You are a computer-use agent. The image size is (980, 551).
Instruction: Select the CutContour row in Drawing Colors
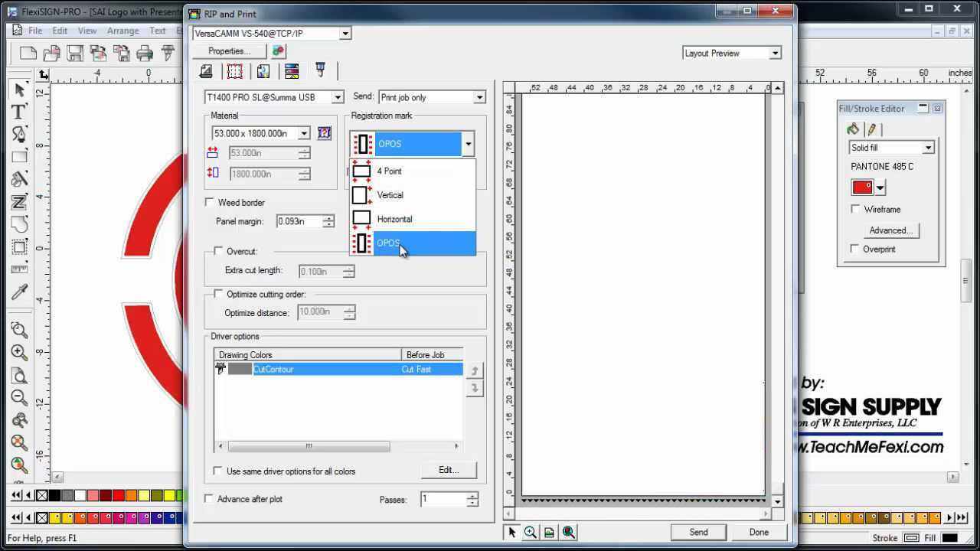tap(338, 369)
